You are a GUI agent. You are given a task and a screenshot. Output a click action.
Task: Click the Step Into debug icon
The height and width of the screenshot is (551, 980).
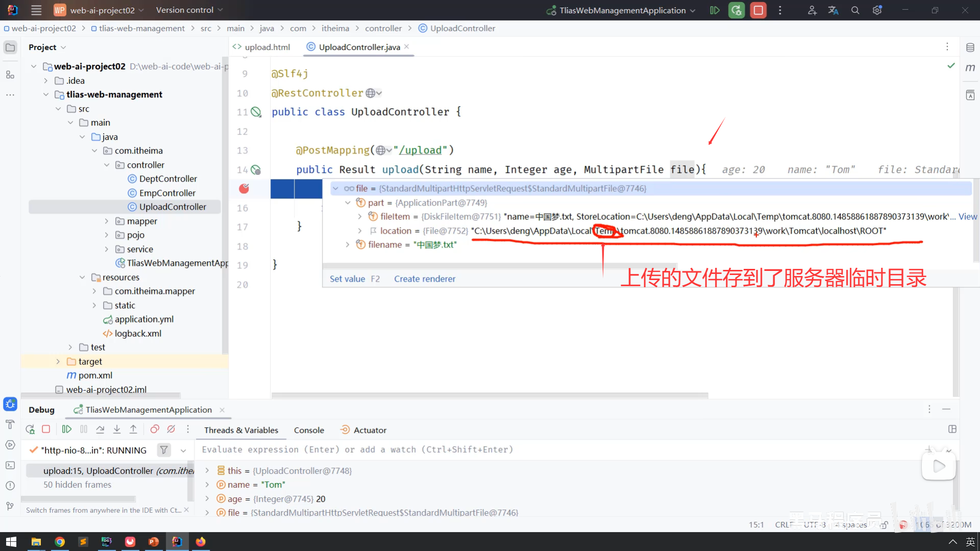tap(117, 430)
